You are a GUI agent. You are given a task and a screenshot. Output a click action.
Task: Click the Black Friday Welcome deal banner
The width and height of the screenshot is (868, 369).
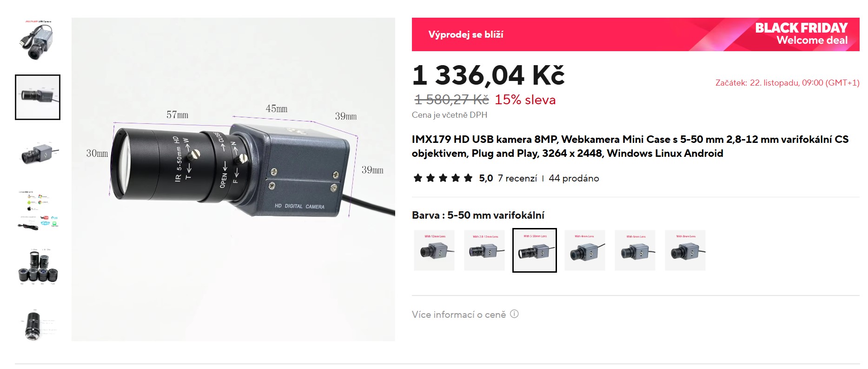pyautogui.click(x=636, y=34)
